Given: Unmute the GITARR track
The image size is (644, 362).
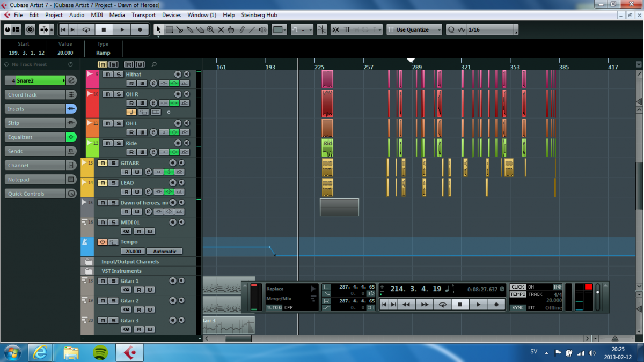Looking at the screenshot, I should click(102, 163).
